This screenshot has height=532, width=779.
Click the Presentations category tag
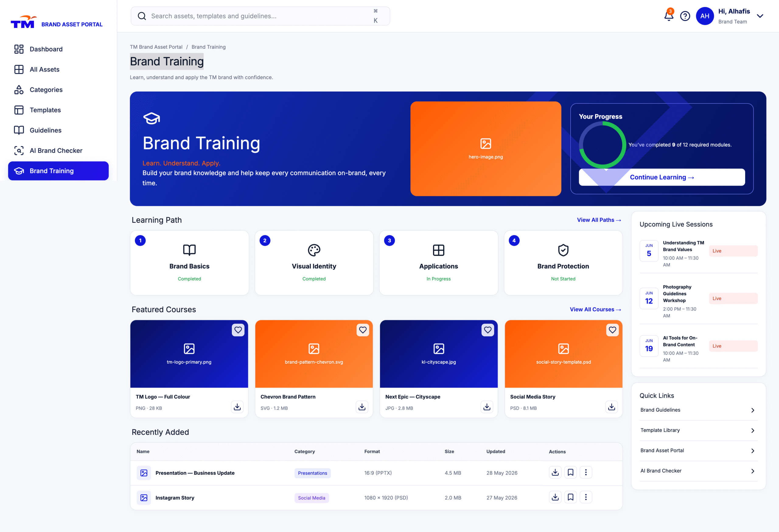(313, 473)
